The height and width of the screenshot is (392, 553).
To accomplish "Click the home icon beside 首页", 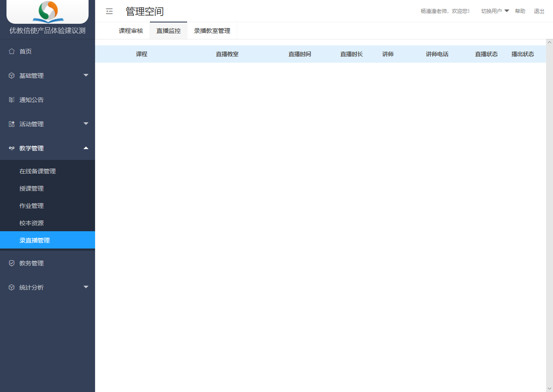I will click(12, 51).
